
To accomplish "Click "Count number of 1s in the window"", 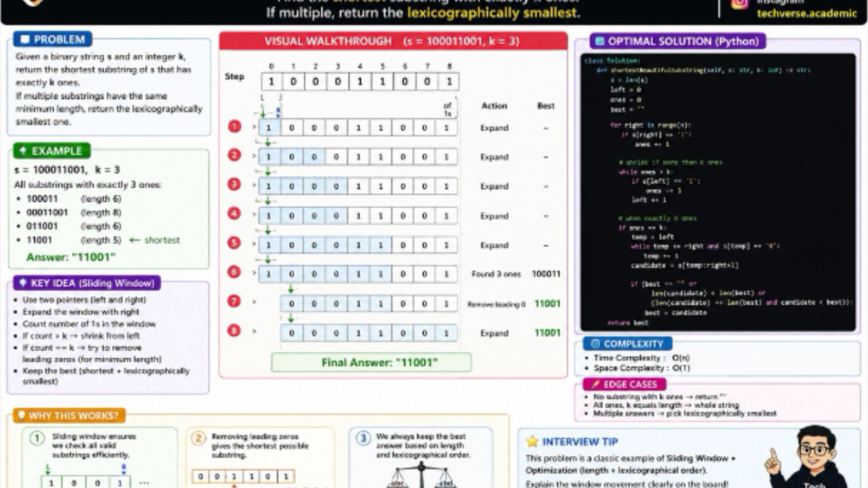I will pyautogui.click(x=89, y=324).
